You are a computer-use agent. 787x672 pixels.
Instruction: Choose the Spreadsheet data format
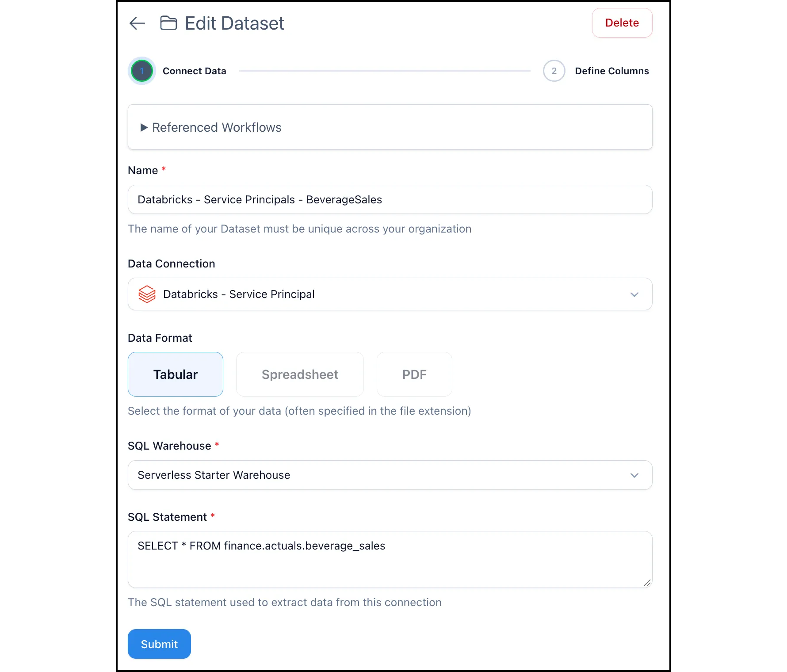click(300, 374)
